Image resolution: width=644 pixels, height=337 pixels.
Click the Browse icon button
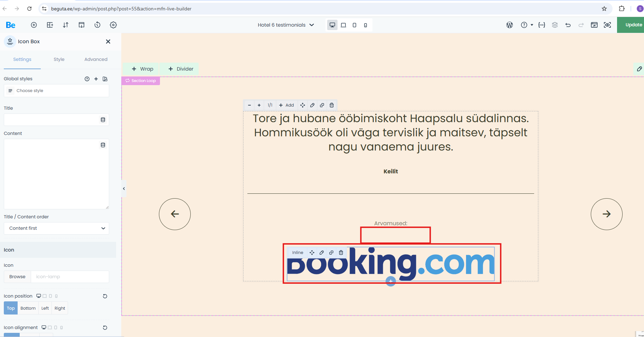click(x=17, y=277)
